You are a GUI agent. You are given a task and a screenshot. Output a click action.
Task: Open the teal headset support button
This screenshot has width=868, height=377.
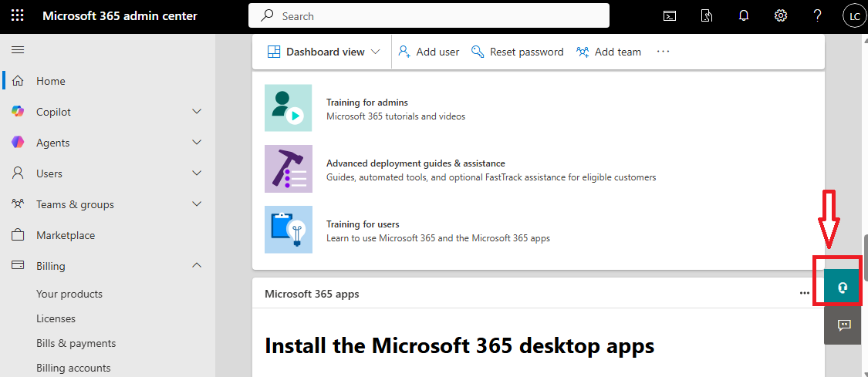(x=843, y=287)
